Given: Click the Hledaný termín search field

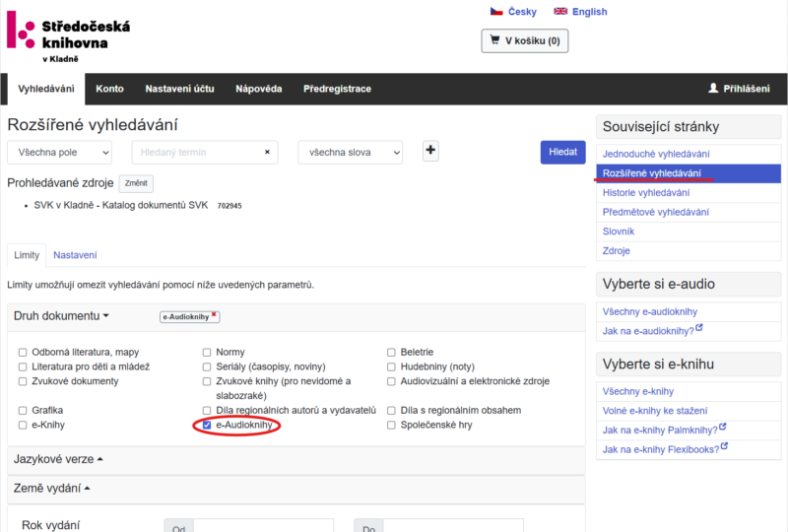Looking at the screenshot, I should (x=197, y=153).
